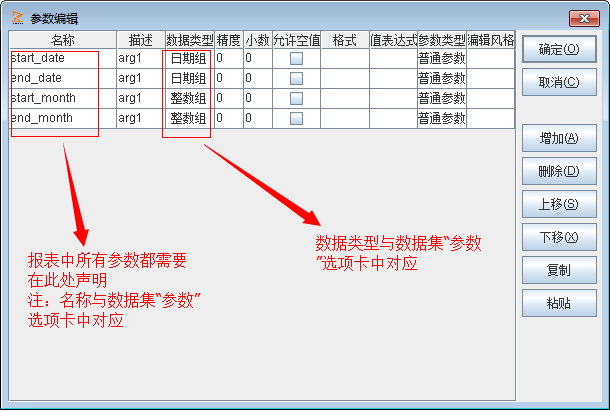Select the end_month name cell
The height and width of the screenshot is (410, 610).
(63, 118)
